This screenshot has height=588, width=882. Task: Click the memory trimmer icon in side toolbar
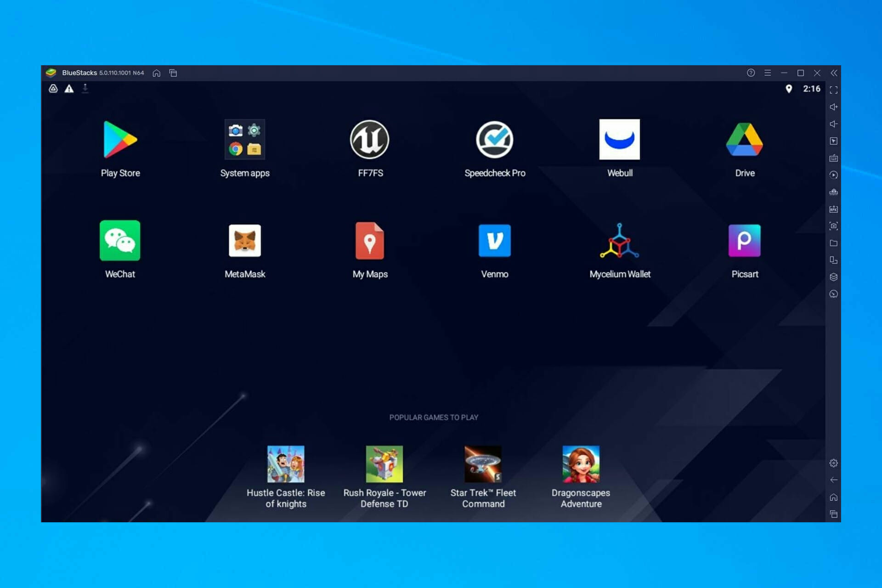click(x=834, y=192)
